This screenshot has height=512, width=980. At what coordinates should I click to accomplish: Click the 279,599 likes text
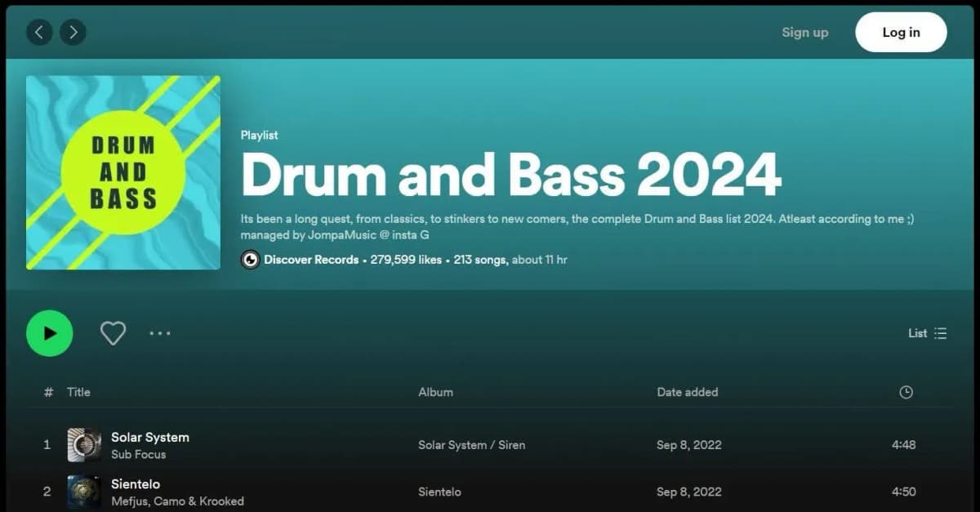pyautogui.click(x=406, y=260)
